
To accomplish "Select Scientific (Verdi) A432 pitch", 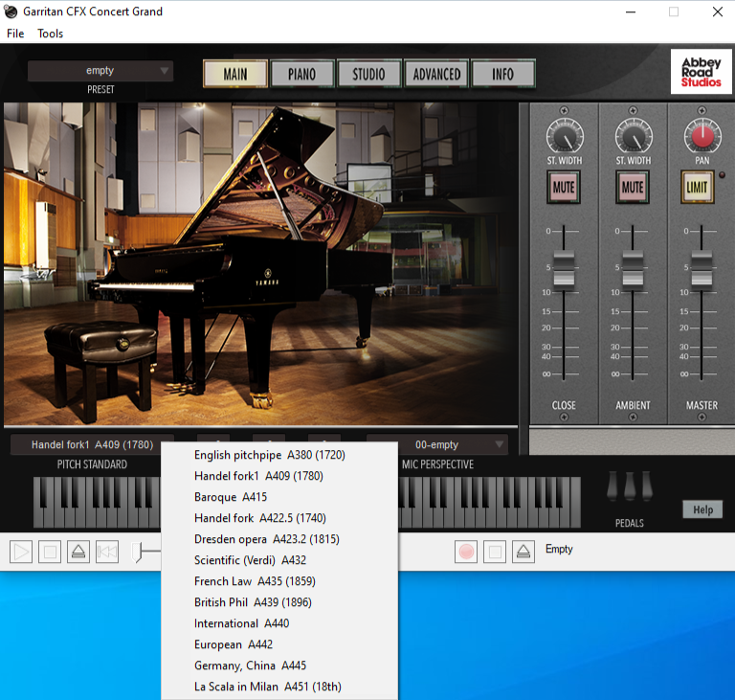I will pos(279,560).
